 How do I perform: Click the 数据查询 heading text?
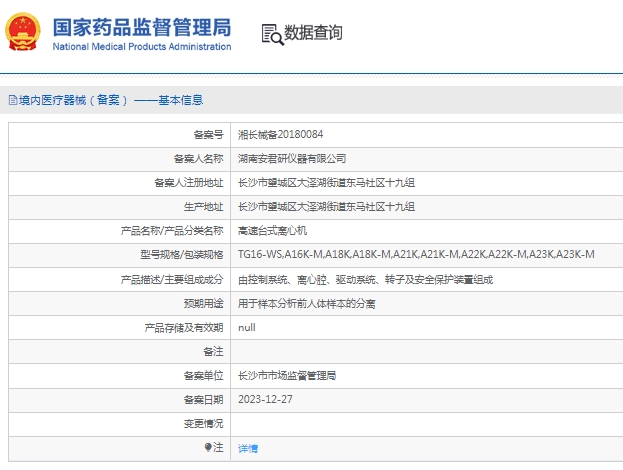(x=313, y=33)
